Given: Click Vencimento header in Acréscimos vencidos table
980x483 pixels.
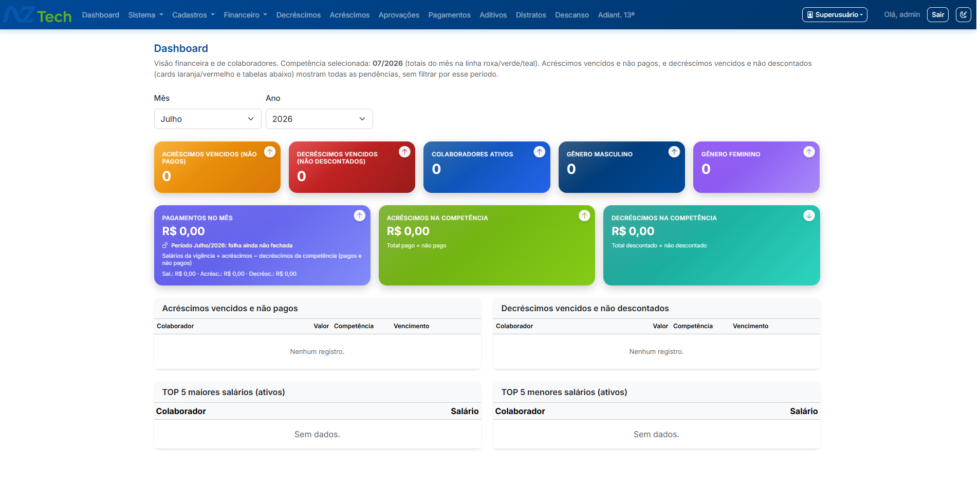Looking at the screenshot, I should coord(411,326).
